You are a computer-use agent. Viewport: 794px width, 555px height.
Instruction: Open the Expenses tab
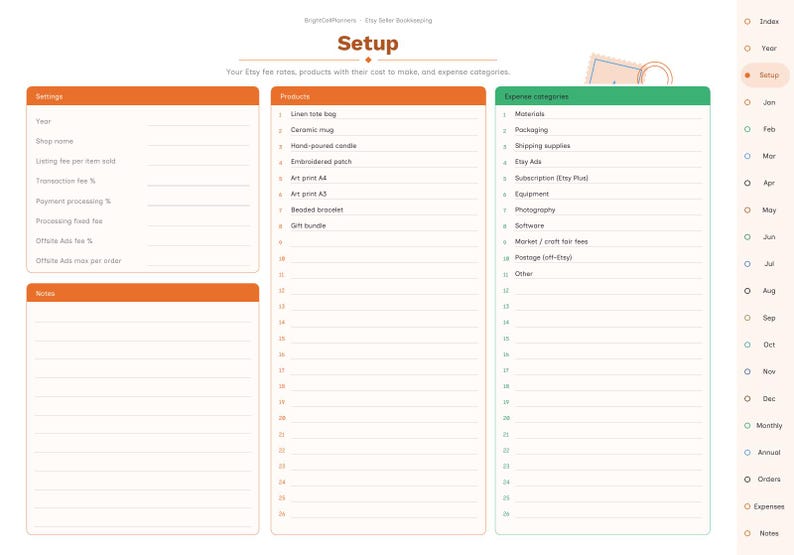tap(765, 506)
